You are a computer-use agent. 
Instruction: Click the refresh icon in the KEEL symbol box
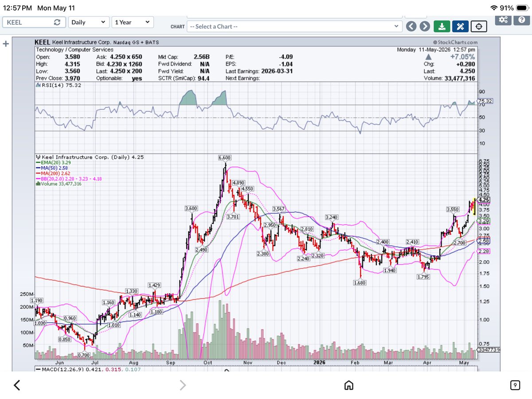pyautogui.click(x=57, y=22)
